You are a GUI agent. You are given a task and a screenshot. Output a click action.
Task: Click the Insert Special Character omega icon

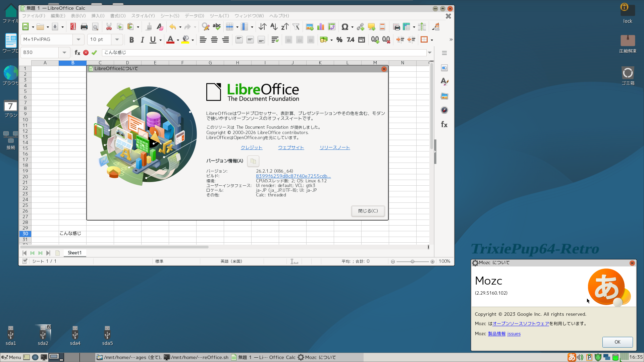tap(344, 27)
